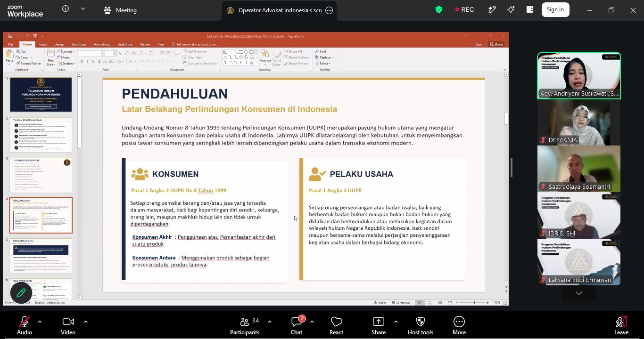Click the green annotation pencil button
Viewport: 644px width, 339px height.
[x=21, y=293]
